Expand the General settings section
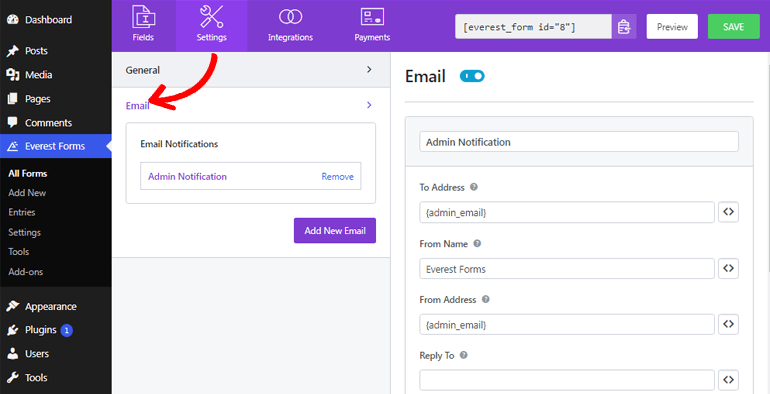This screenshot has height=394, width=770. (x=251, y=70)
